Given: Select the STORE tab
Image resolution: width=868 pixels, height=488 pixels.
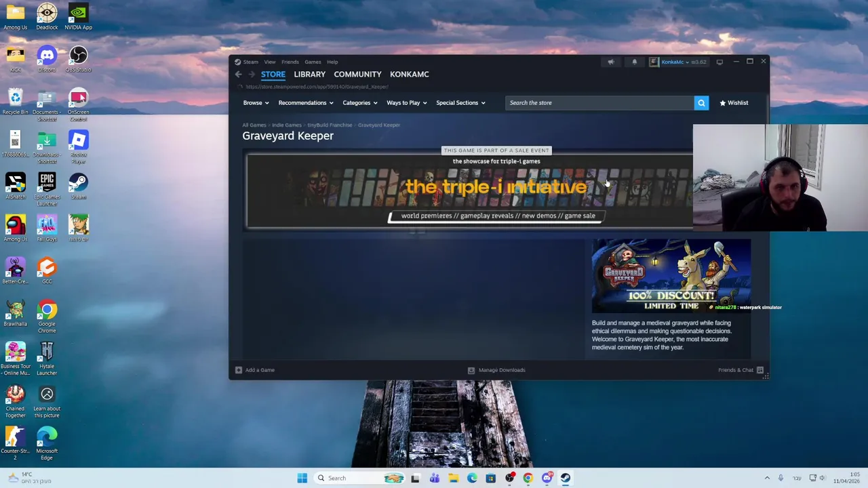Looking at the screenshot, I should tap(273, 75).
